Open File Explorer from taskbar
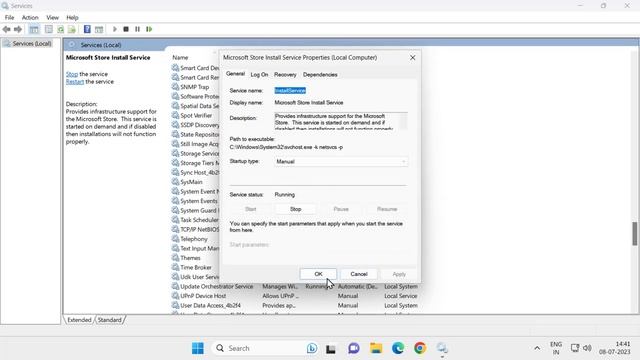 click(376, 348)
